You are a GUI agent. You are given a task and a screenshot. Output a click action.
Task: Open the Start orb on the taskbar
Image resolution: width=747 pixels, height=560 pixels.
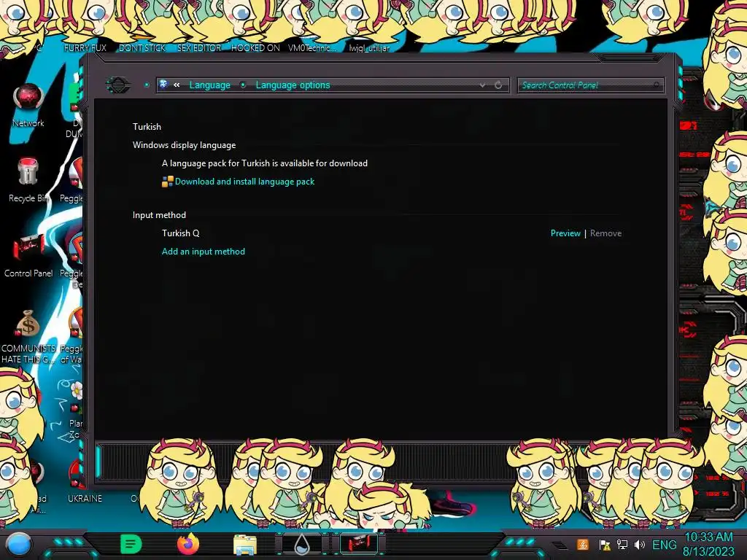[x=19, y=544]
